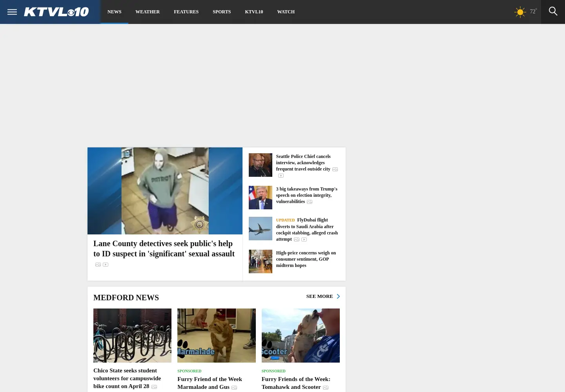The height and width of the screenshot is (392, 565).
Task: Open the site search magnifier
Action: (553, 11)
